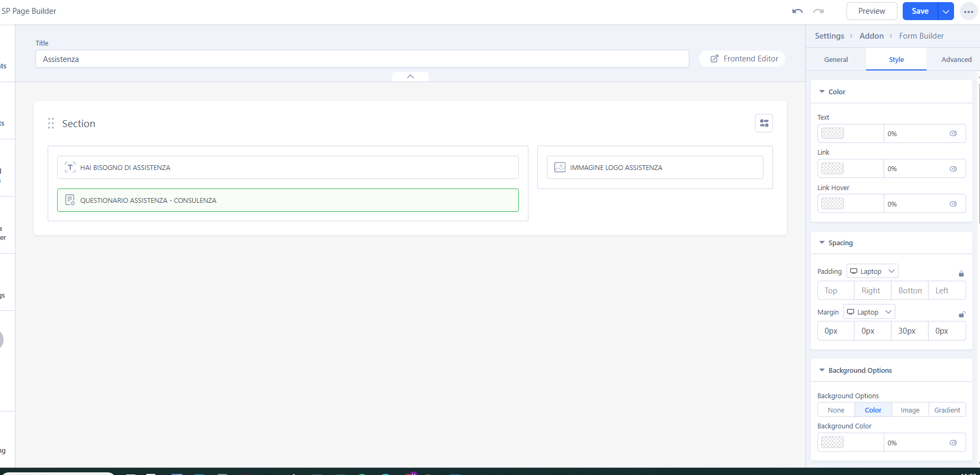The height and width of the screenshot is (475, 980).
Task: Click the Text color reset icon
Action: [953, 133]
